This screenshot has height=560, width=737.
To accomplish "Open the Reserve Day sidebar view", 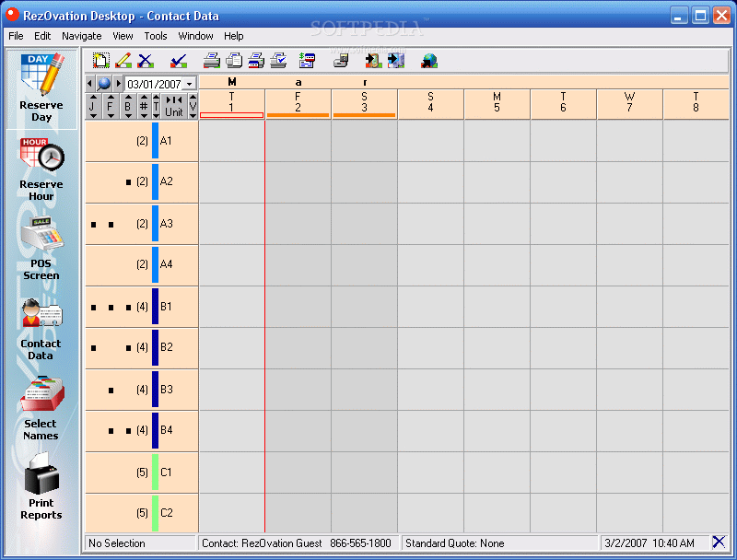I will (41, 88).
